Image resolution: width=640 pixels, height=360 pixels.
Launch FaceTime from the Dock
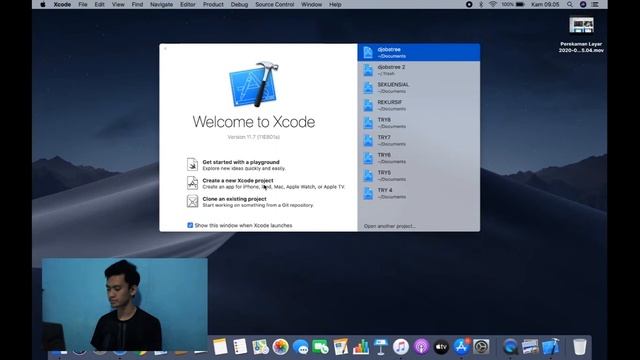320,347
